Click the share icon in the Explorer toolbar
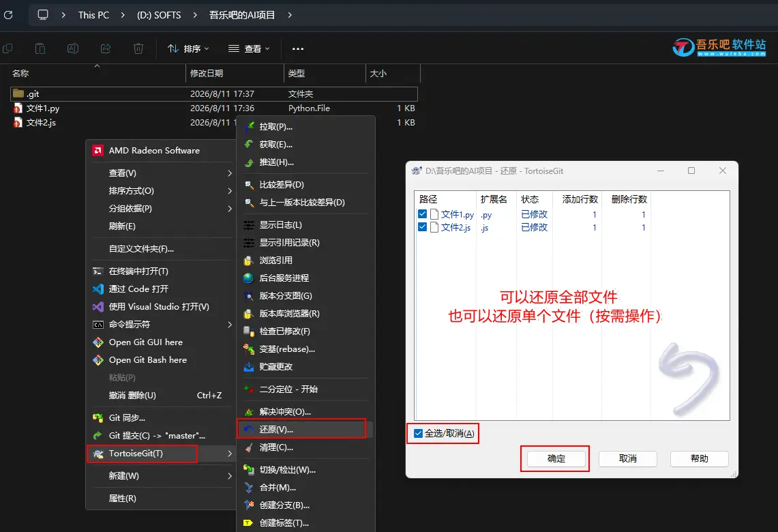 point(106,48)
